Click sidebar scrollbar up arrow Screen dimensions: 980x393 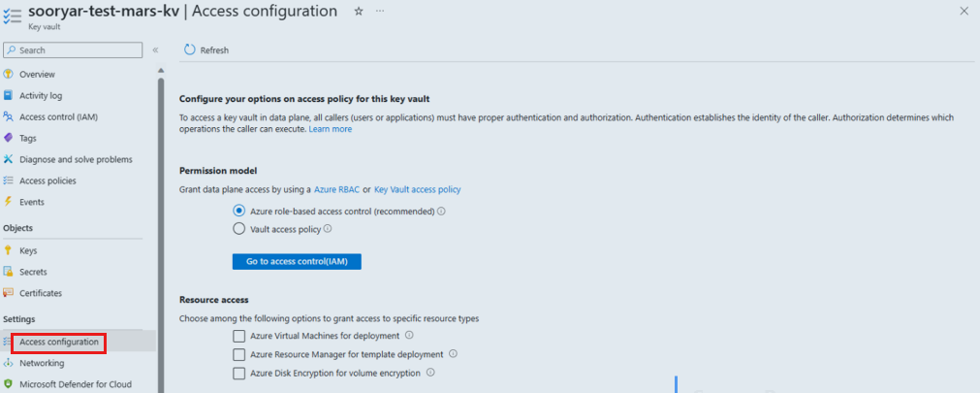click(161, 70)
